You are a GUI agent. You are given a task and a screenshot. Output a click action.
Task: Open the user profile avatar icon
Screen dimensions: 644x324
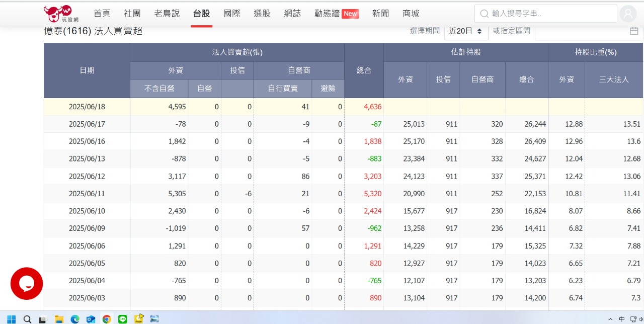(x=628, y=14)
